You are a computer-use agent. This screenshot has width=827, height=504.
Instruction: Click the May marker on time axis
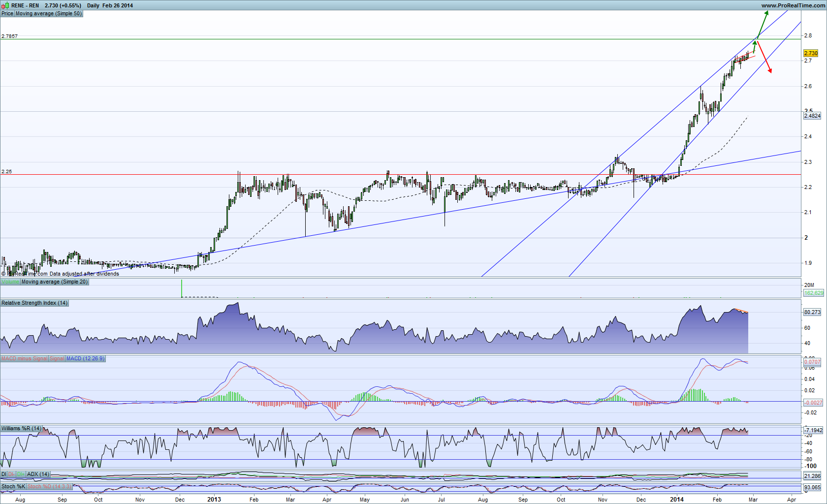(x=365, y=500)
